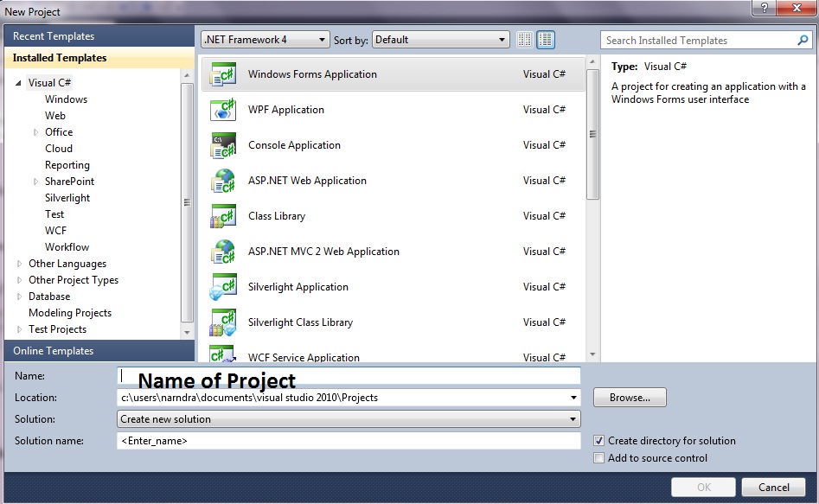Select the Workflow category
This screenshot has width=819, height=504.
[67, 247]
